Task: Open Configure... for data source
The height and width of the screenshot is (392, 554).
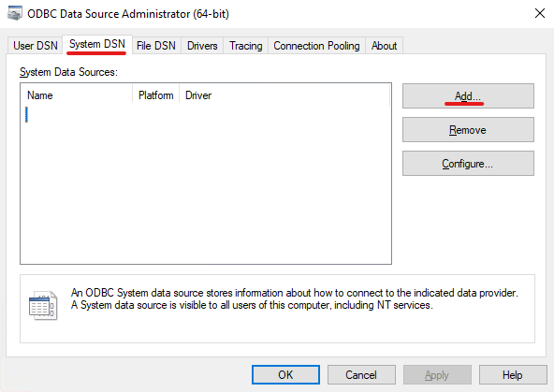Action: pos(468,163)
